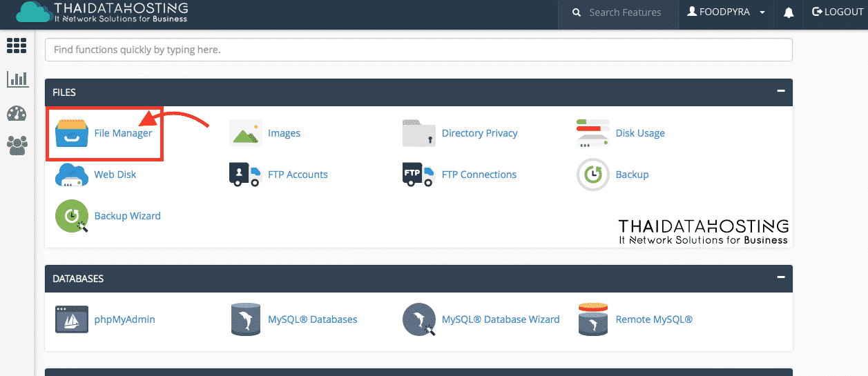The width and height of the screenshot is (868, 376).
Task: Click the phpMyAdmin link text
Action: [125, 319]
